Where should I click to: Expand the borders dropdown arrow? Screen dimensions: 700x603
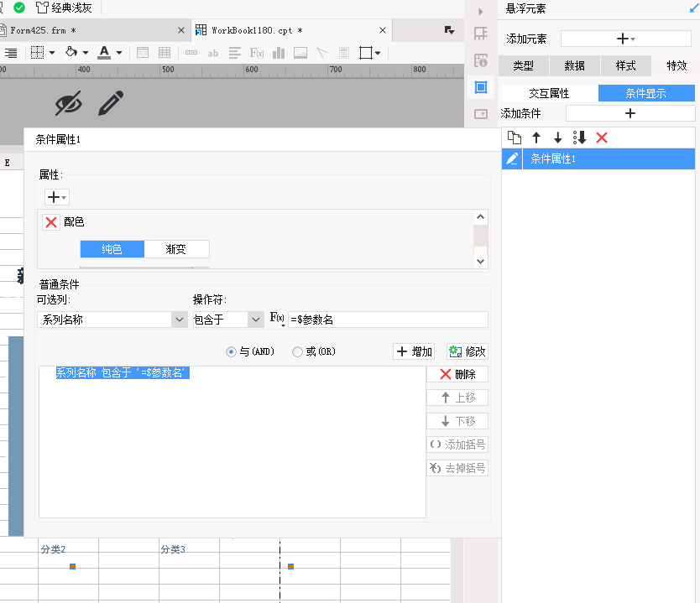click(52, 53)
